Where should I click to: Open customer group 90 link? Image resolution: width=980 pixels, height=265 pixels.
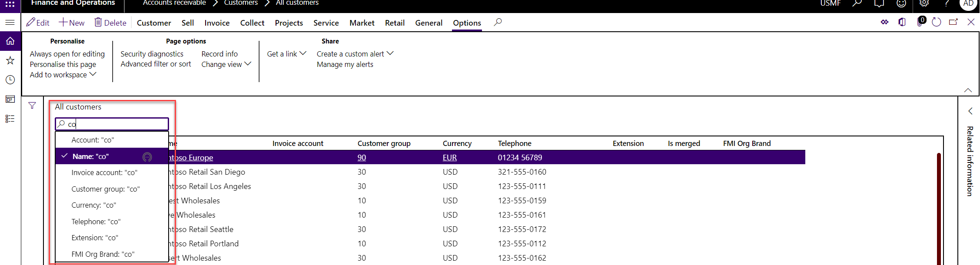tap(362, 158)
